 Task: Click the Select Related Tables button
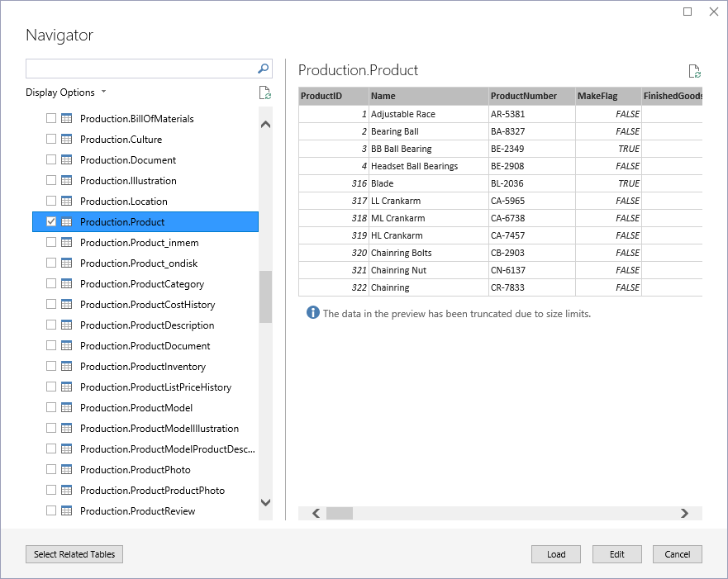tap(74, 553)
